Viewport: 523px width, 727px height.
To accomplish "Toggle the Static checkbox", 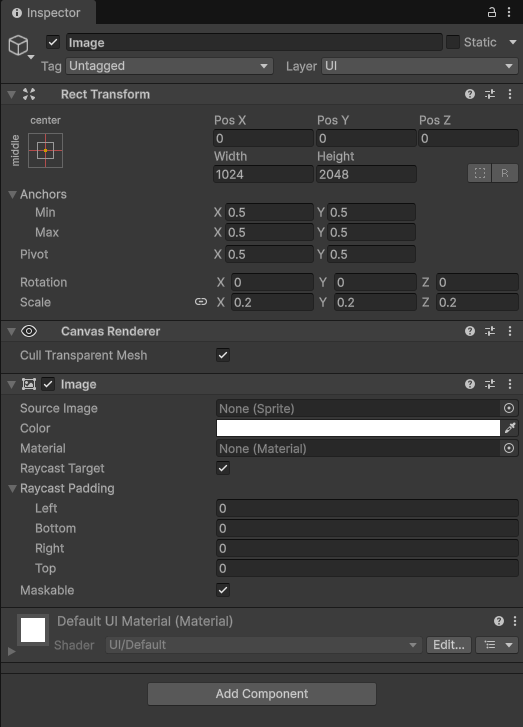I will pyautogui.click(x=453, y=42).
